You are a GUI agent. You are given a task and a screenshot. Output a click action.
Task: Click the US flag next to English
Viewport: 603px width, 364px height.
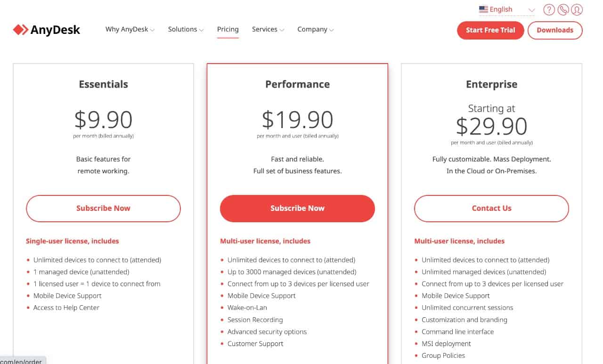[x=483, y=8]
